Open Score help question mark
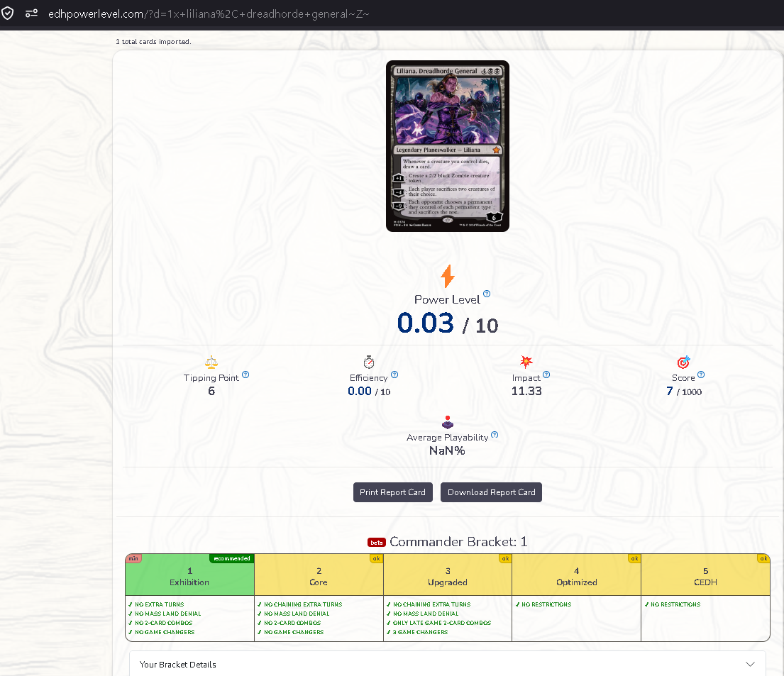Screen dimensions: 784x676 pos(701,375)
